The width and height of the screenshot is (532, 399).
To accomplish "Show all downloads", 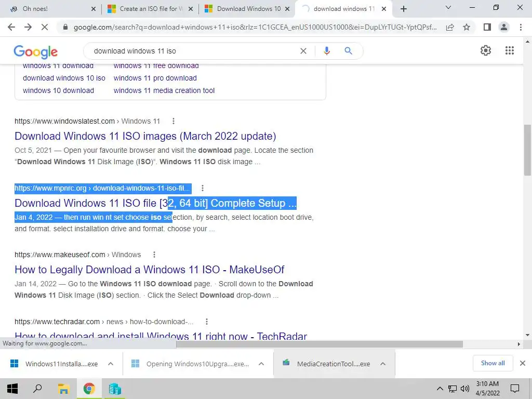I will pyautogui.click(x=493, y=363).
